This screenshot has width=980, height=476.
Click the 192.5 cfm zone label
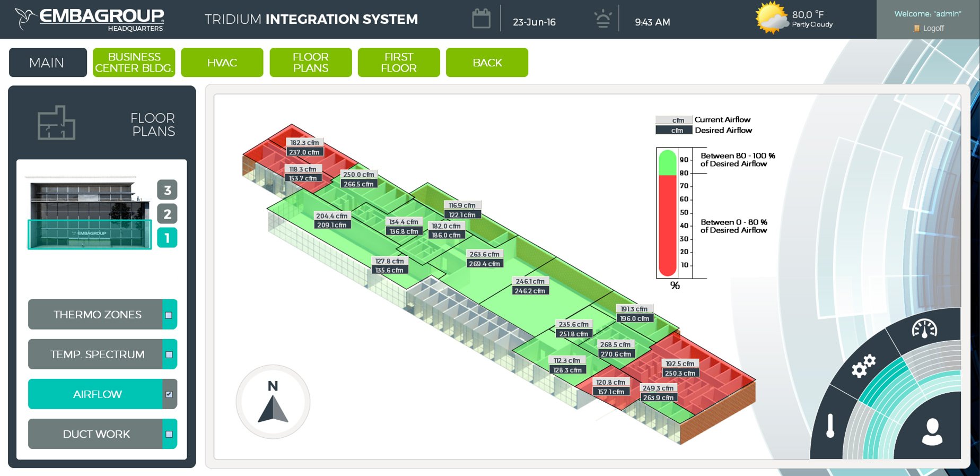(680, 364)
